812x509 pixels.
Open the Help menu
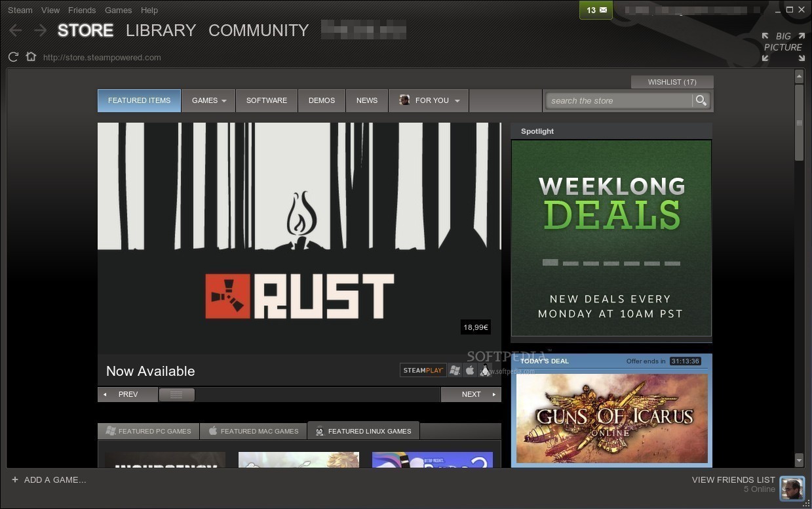coord(149,10)
